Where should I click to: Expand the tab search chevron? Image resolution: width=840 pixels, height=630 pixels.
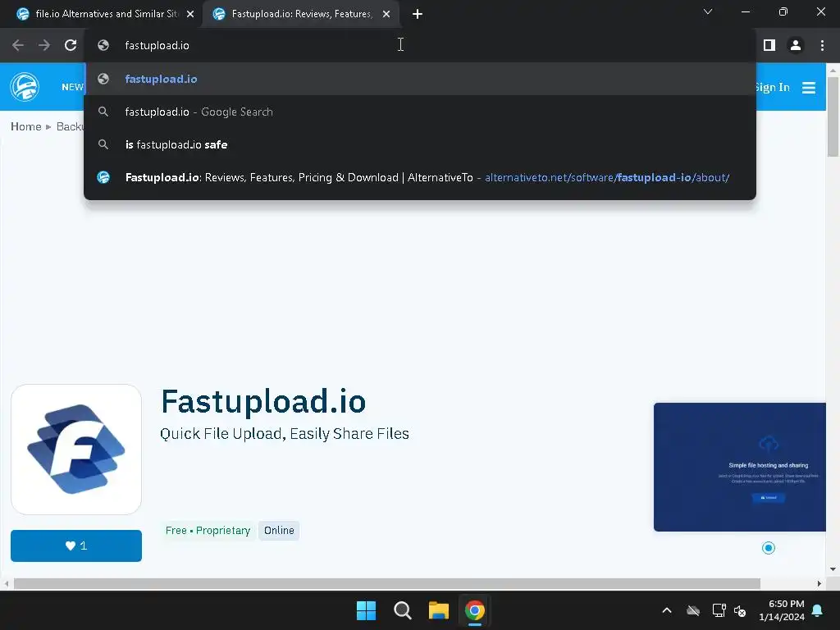708,11
